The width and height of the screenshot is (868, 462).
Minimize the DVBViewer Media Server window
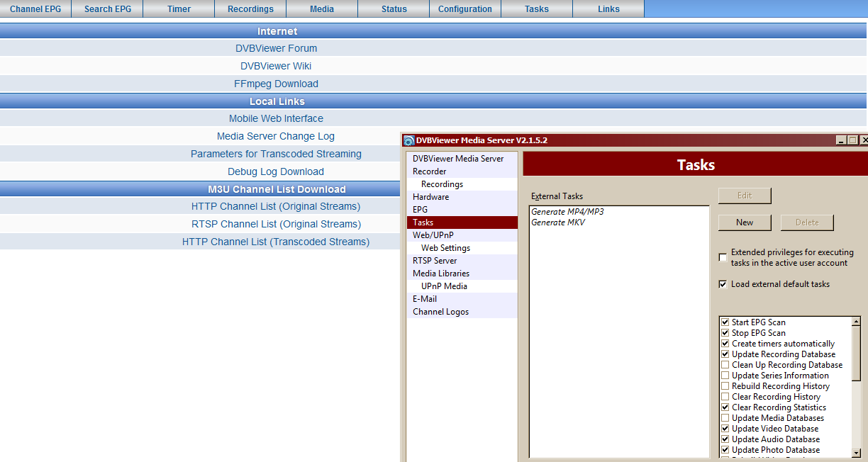(841, 140)
